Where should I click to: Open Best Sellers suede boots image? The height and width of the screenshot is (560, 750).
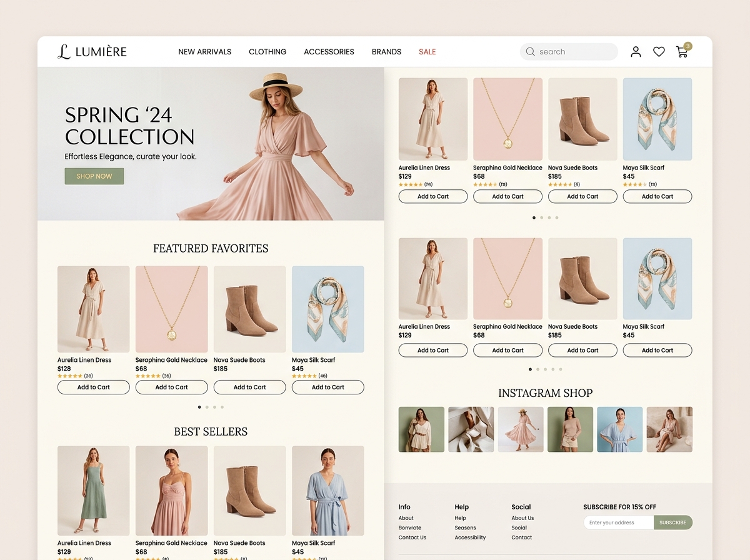[x=250, y=491]
